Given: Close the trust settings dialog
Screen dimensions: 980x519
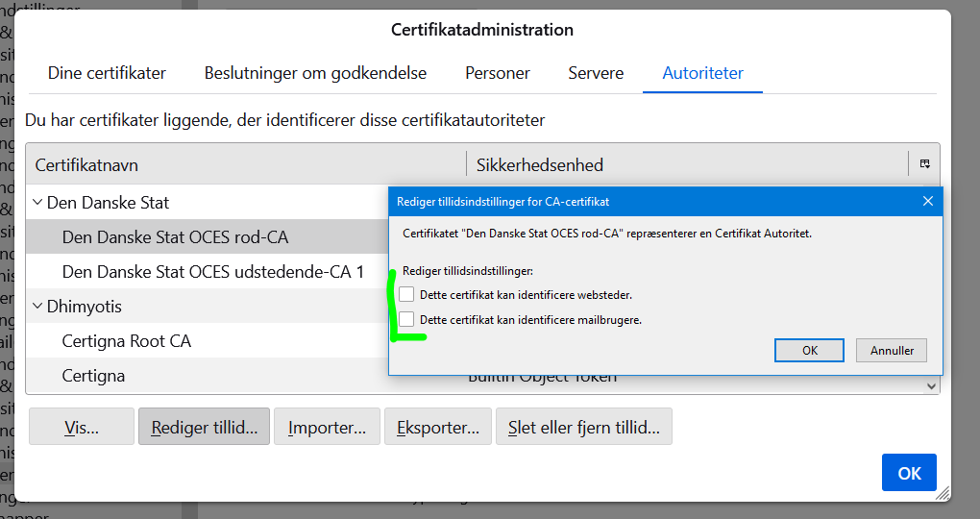Looking at the screenshot, I should tap(927, 201).
